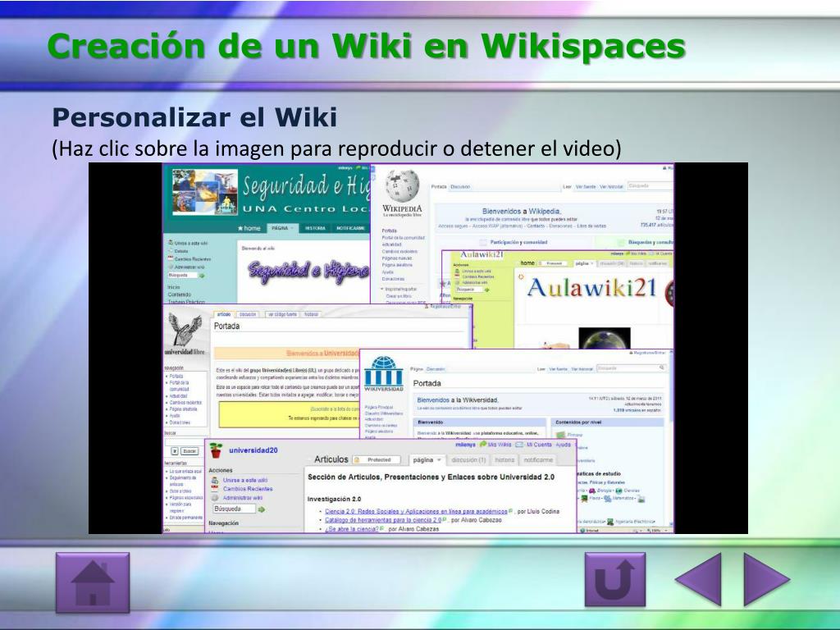The image size is (840, 630).
Task: Go to the home slide via house icon
Action: point(93,582)
